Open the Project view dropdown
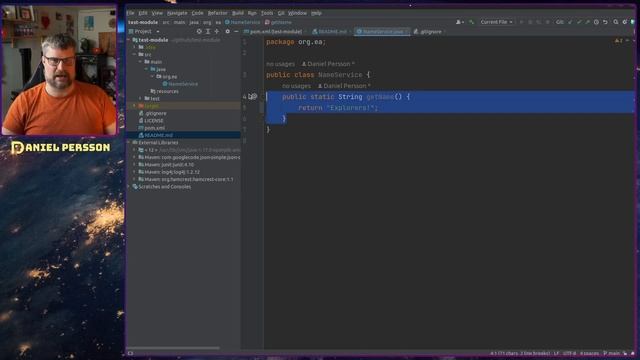 144,31
